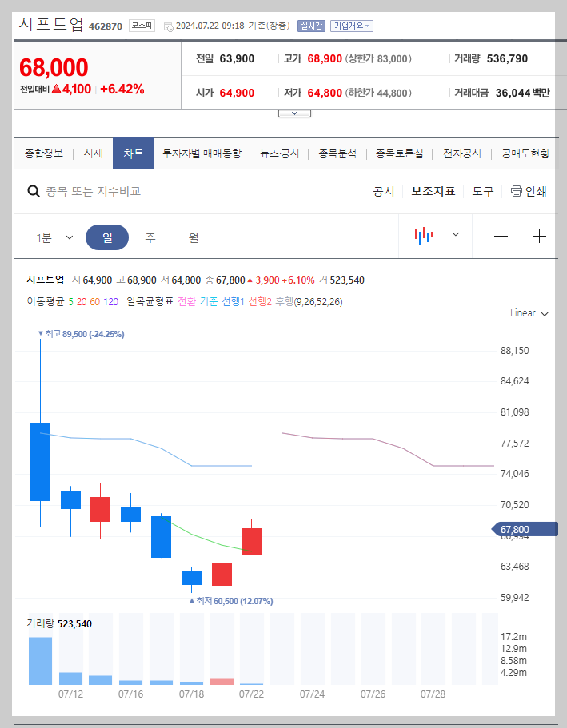567x728 pixels.
Task: Open the 보조지표 indicator menu
Action: coord(433,191)
